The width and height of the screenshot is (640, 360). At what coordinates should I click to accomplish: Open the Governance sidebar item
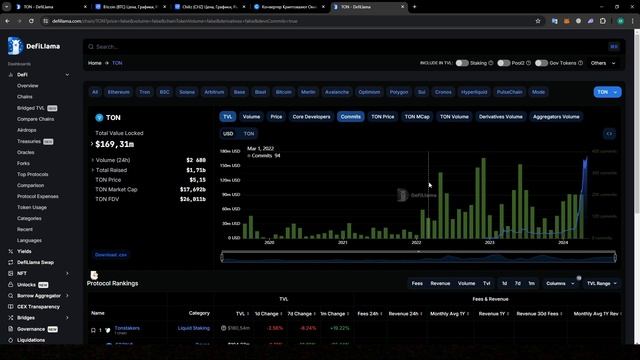33,329
